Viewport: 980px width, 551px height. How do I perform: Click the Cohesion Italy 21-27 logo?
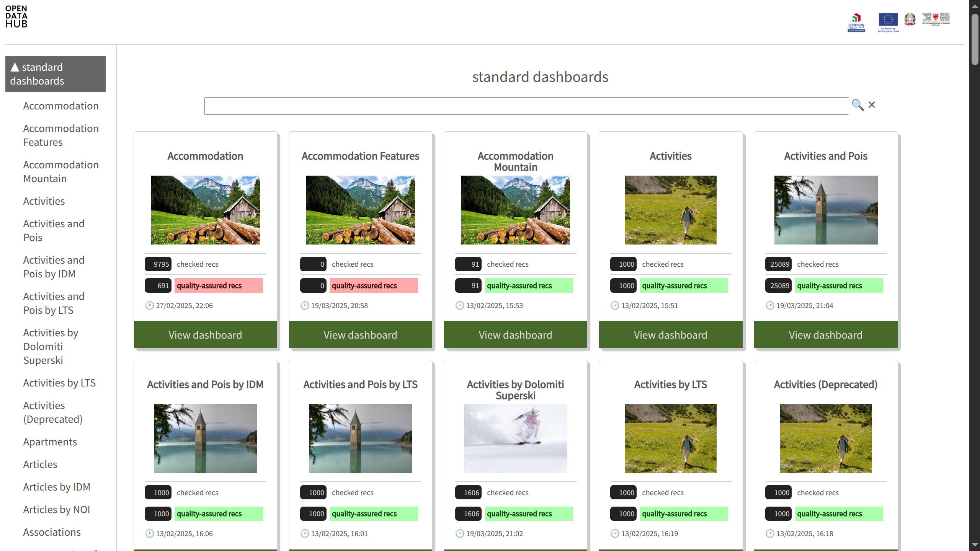856,22
